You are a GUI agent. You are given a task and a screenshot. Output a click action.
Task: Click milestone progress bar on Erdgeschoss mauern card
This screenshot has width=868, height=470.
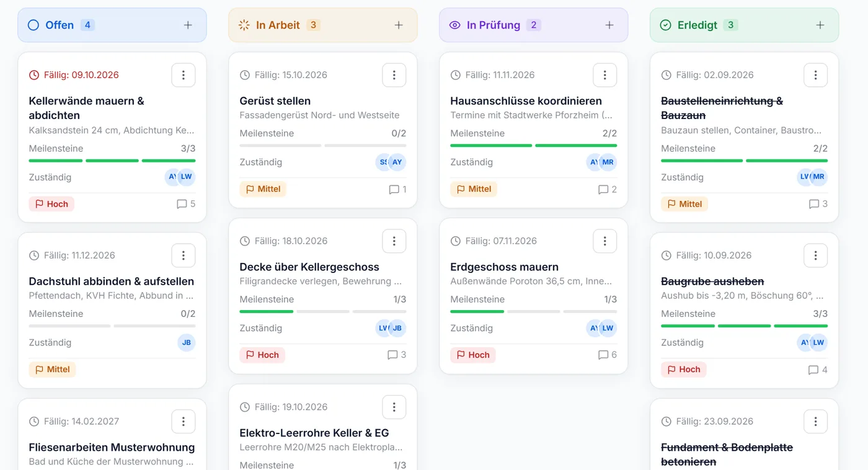534,311
